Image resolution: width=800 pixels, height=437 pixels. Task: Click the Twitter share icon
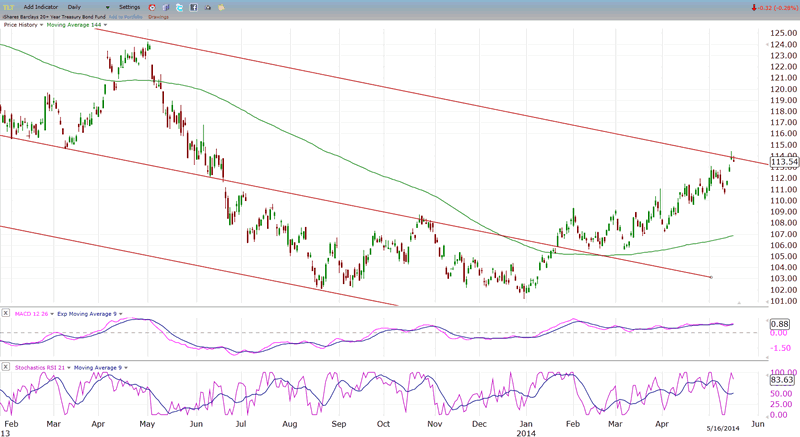tap(178, 7)
